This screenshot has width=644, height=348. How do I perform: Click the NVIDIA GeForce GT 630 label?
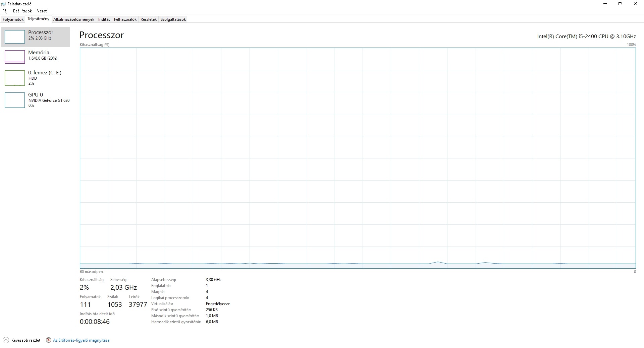(49, 100)
